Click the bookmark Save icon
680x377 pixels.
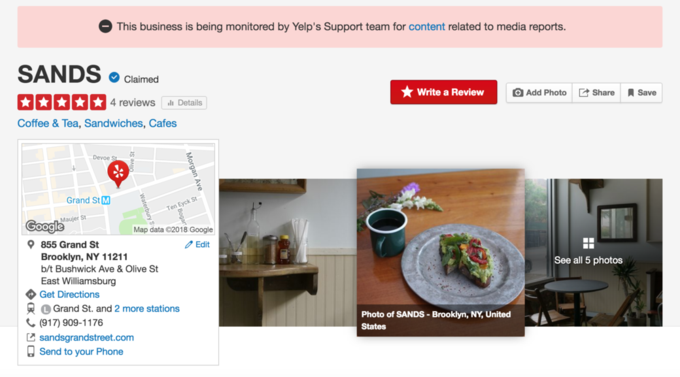coord(631,92)
